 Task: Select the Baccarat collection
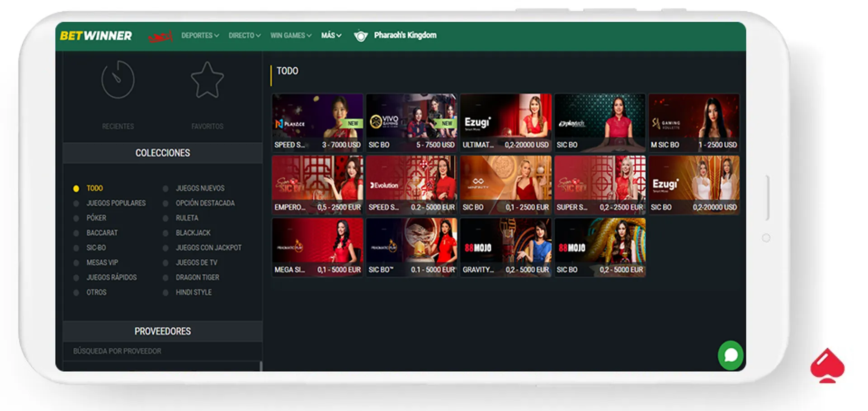pos(102,233)
